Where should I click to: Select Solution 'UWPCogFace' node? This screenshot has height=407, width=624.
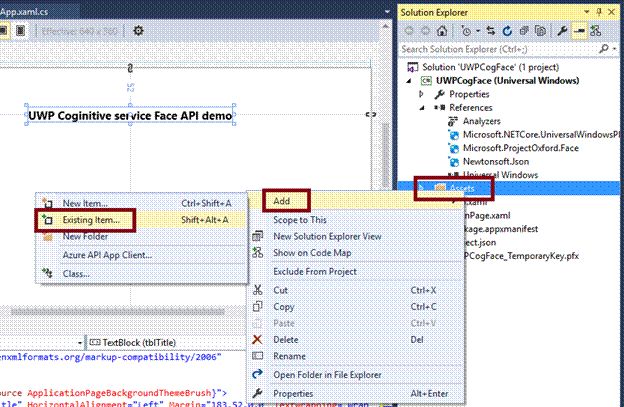(490, 67)
